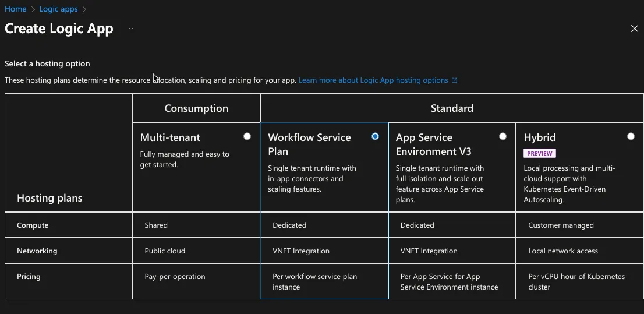Click the Networking row label
Viewport: 644px width, 314px height.
tap(37, 251)
